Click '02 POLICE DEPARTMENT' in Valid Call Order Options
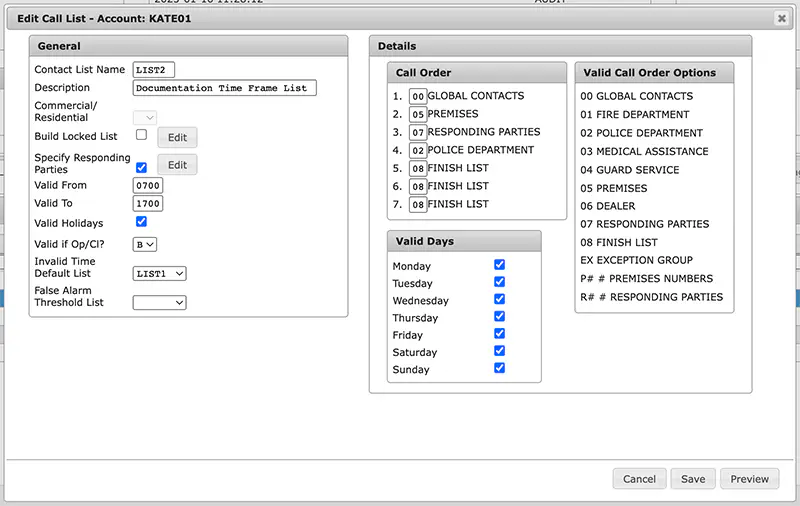800x506 pixels. [x=641, y=133]
